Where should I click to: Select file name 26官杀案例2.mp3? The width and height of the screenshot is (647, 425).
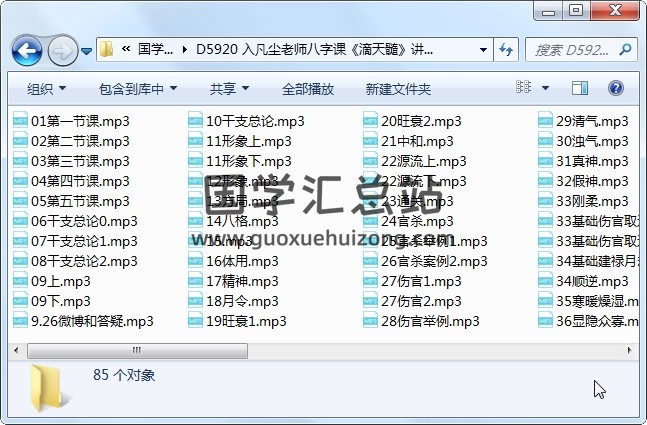(434, 261)
